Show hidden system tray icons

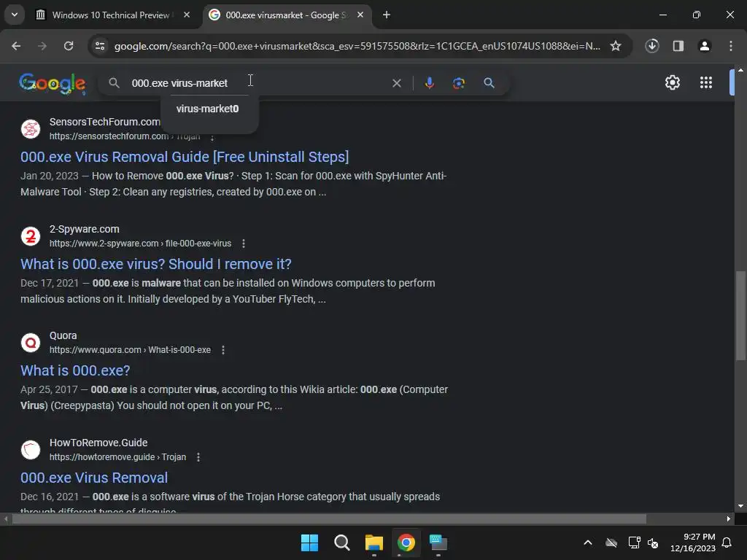(588, 542)
